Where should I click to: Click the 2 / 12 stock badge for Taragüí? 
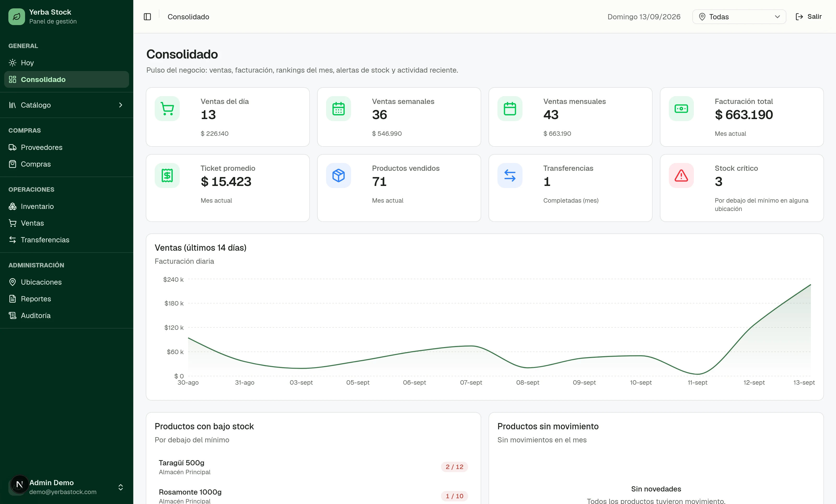tap(454, 467)
